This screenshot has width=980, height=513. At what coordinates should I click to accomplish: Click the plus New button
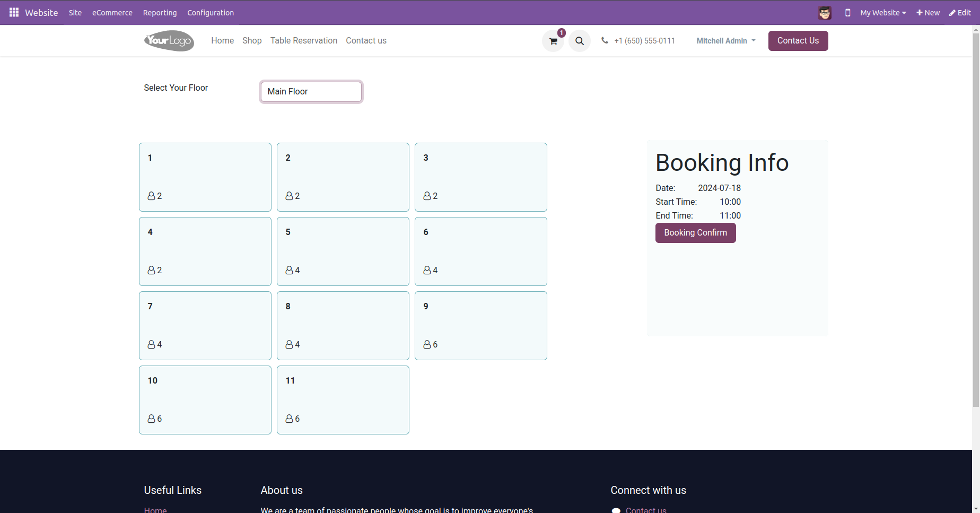pyautogui.click(x=928, y=13)
